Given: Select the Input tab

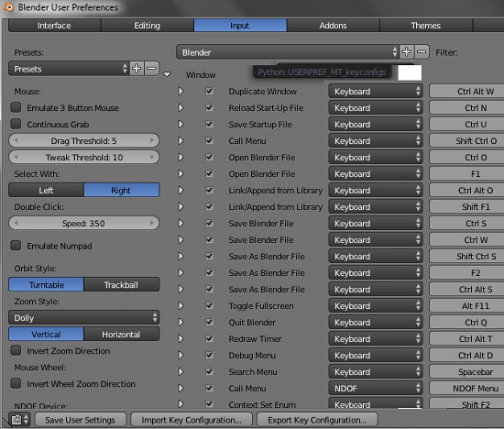Looking at the screenshot, I should pyautogui.click(x=240, y=26).
